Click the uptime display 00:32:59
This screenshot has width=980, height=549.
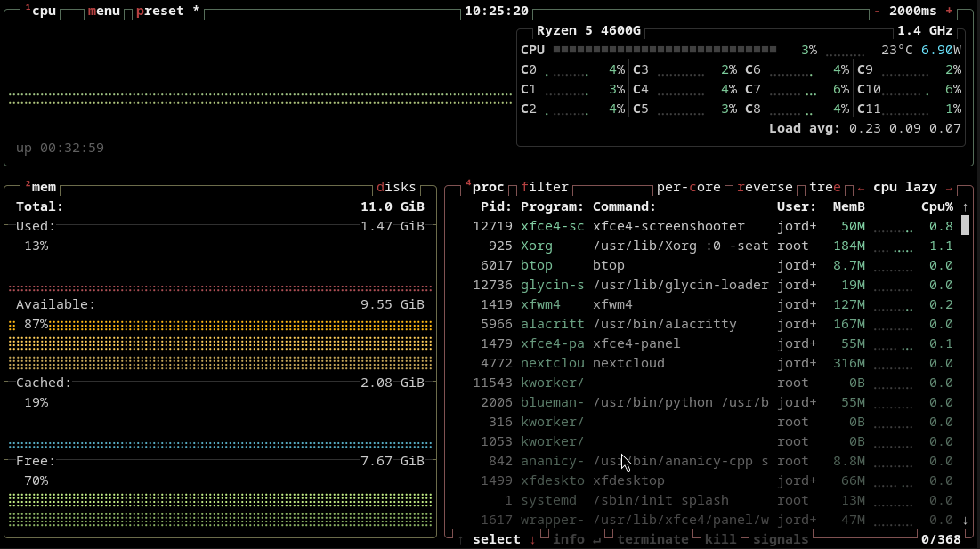pos(72,148)
